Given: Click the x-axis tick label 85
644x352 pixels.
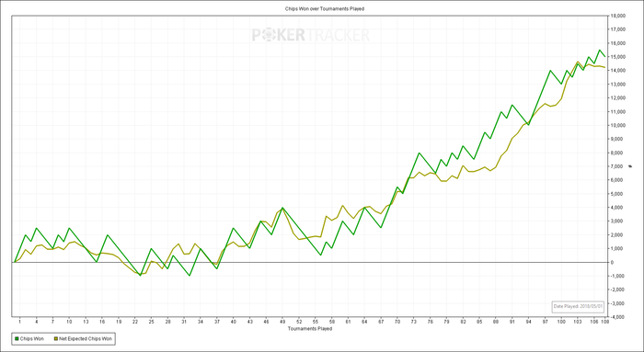Looking at the screenshot, I should [x=479, y=323].
